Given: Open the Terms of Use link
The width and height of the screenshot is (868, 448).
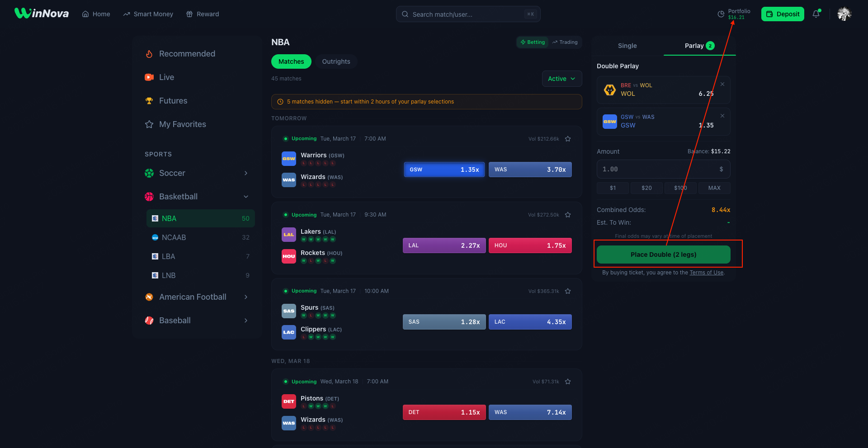Looking at the screenshot, I should pyautogui.click(x=706, y=273).
